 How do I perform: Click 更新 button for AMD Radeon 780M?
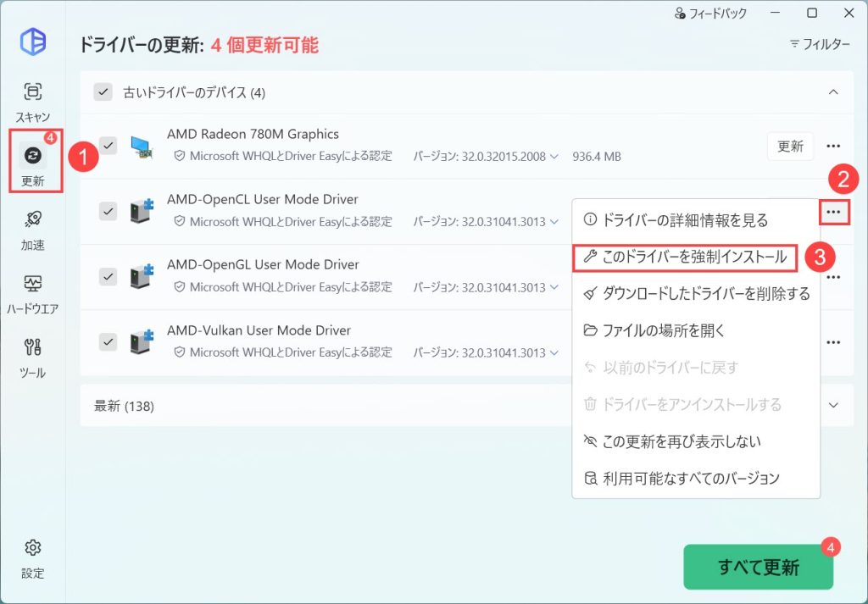click(x=790, y=146)
